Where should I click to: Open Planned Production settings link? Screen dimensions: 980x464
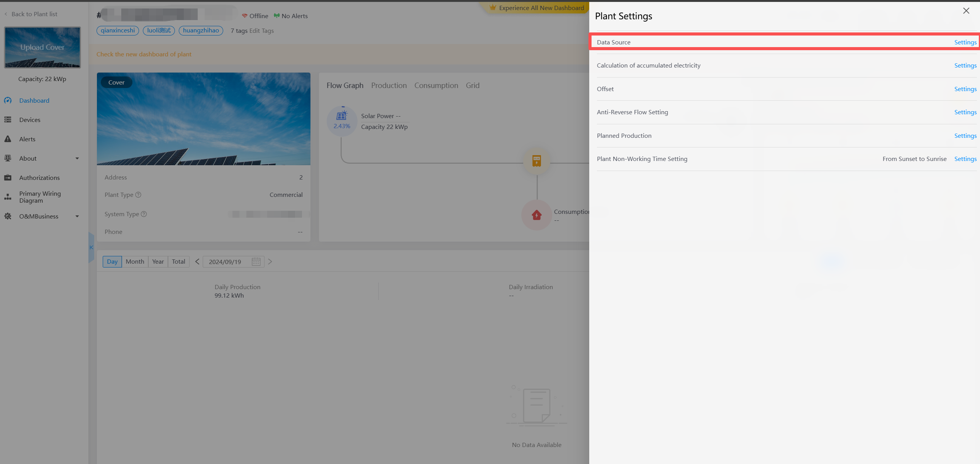965,136
